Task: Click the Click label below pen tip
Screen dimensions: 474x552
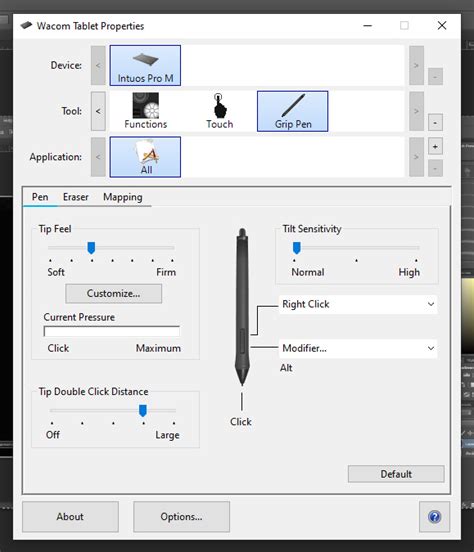Action: click(x=241, y=422)
